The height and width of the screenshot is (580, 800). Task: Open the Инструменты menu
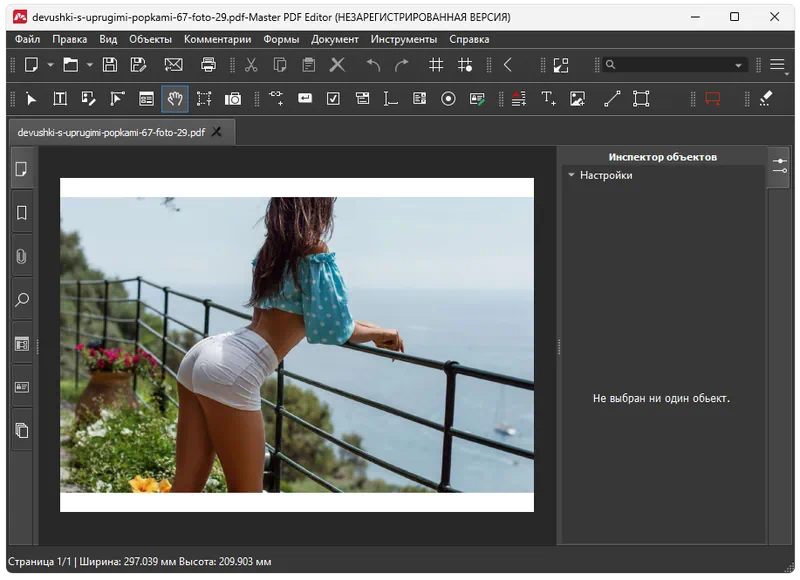click(403, 39)
